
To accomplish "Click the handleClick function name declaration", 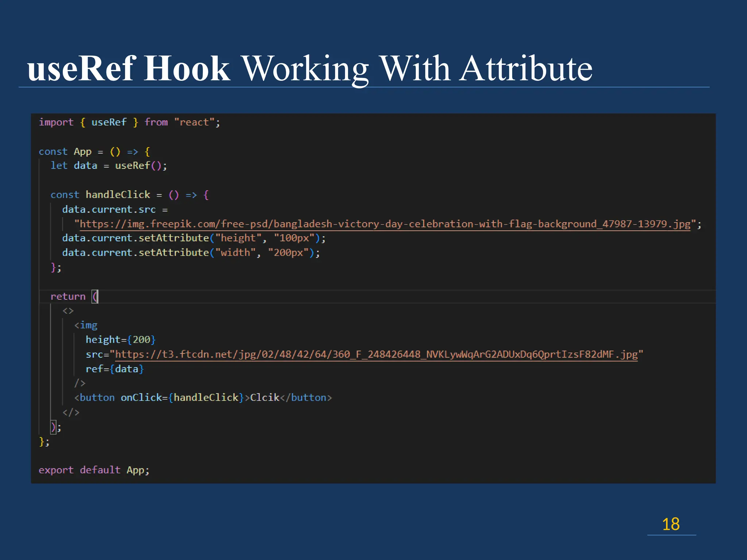I will click(x=118, y=195).
